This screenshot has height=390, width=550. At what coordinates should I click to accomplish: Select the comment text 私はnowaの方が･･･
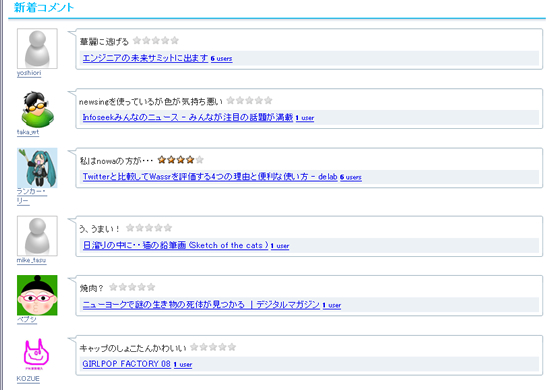pos(116,161)
